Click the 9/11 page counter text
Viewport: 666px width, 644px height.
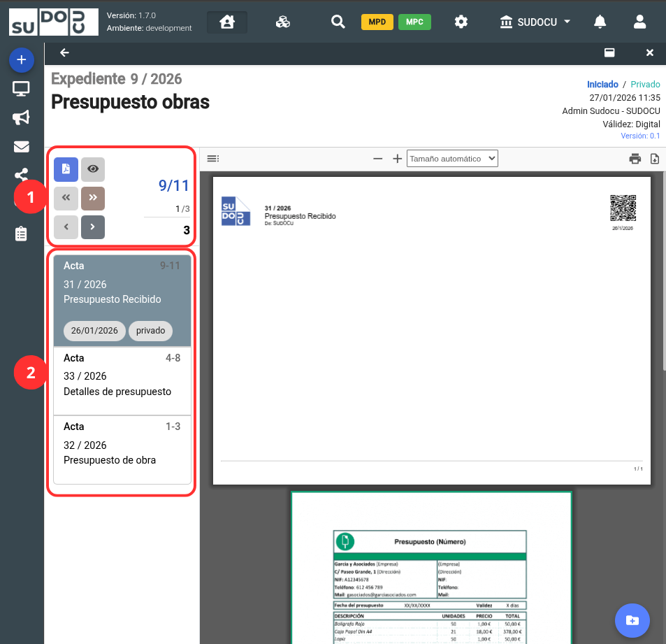coord(173,185)
